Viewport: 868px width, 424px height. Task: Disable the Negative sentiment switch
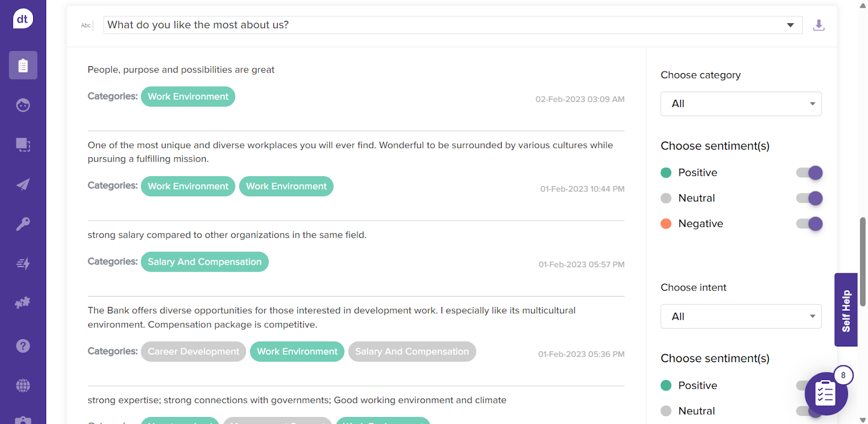(809, 224)
